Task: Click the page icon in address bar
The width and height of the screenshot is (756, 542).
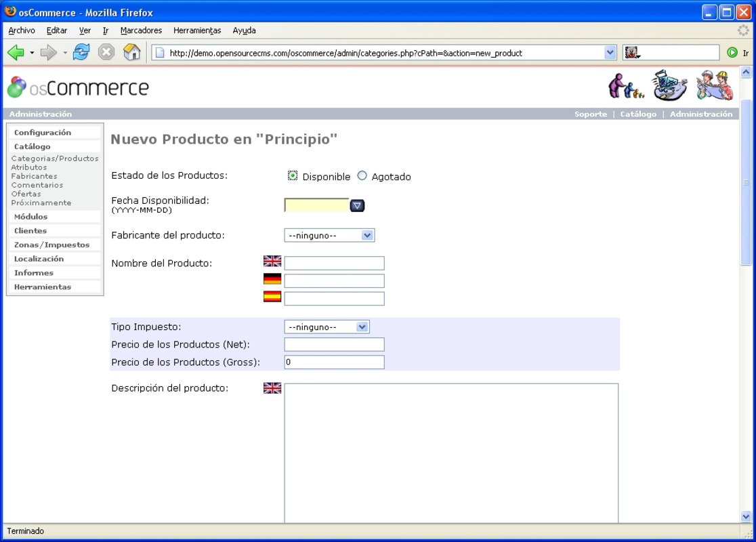Action: tap(160, 53)
